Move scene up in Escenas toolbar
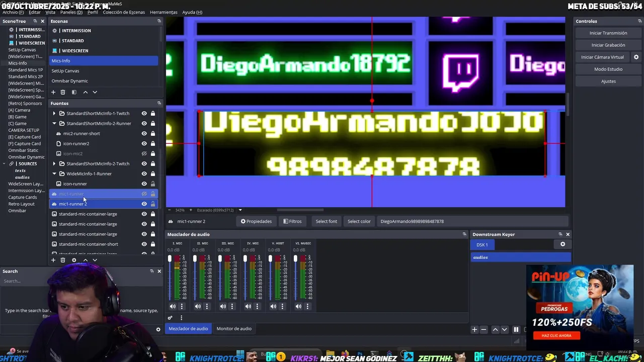 point(85,92)
